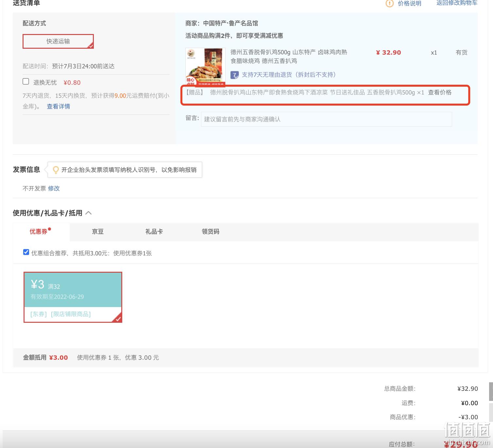The height and width of the screenshot is (448, 493).
Task: Click the 金额抵用 ¥3.00 summary text
Action: tap(45, 358)
